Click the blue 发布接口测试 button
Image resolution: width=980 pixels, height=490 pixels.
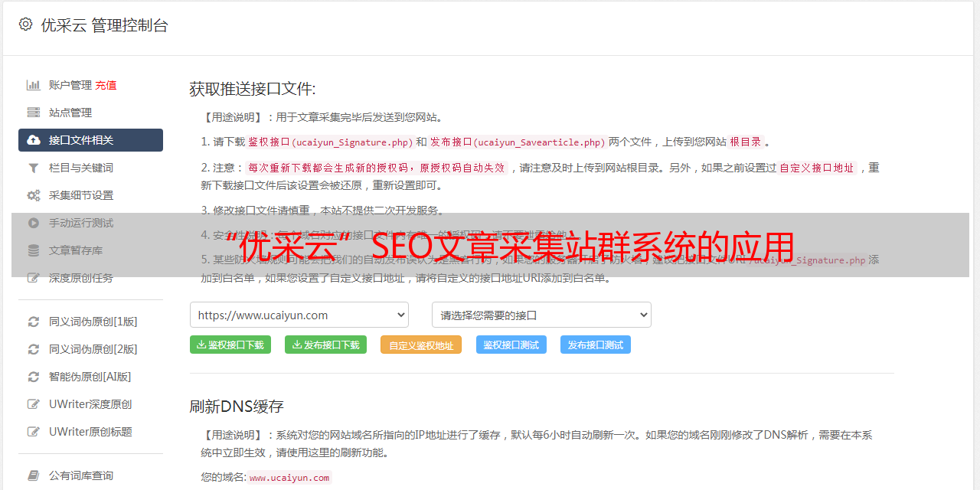point(596,345)
